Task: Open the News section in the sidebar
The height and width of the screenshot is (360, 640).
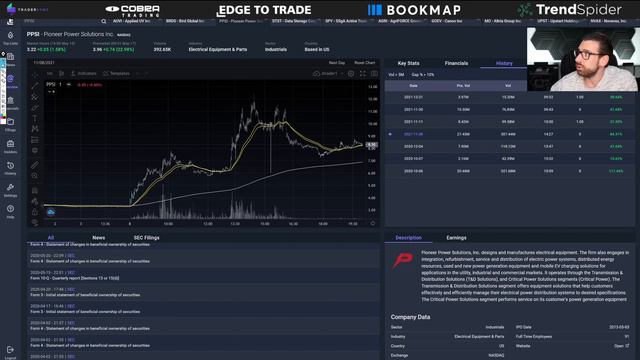Action: 11,59
